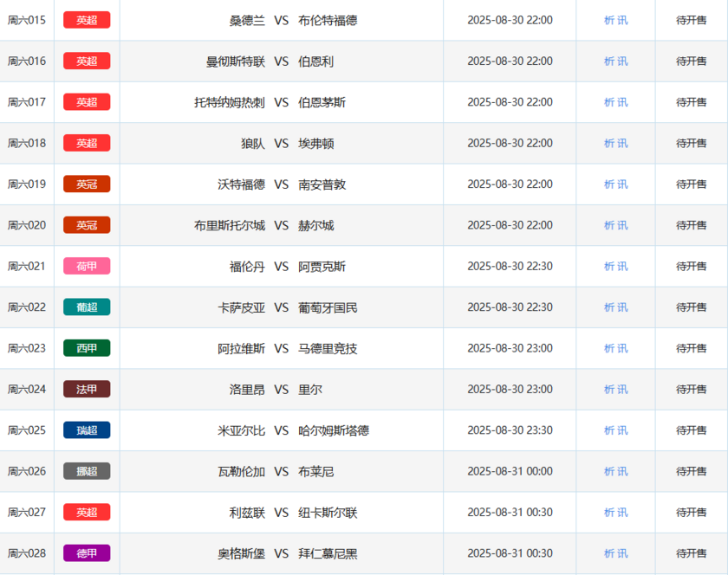Open the 析 link for 桑德兰 vs 布伦特福德
The height and width of the screenshot is (575, 728).
click(x=609, y=20)
